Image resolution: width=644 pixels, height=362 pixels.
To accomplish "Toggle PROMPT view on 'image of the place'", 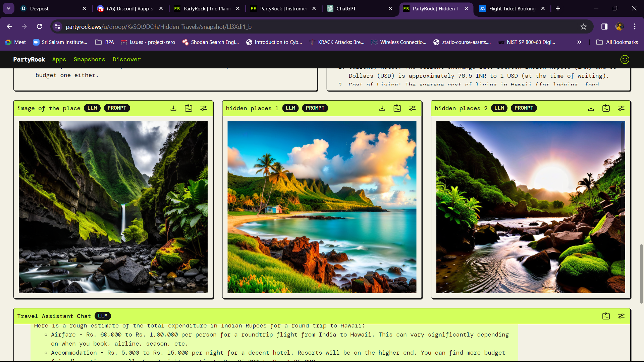I will tap(117, 108).
